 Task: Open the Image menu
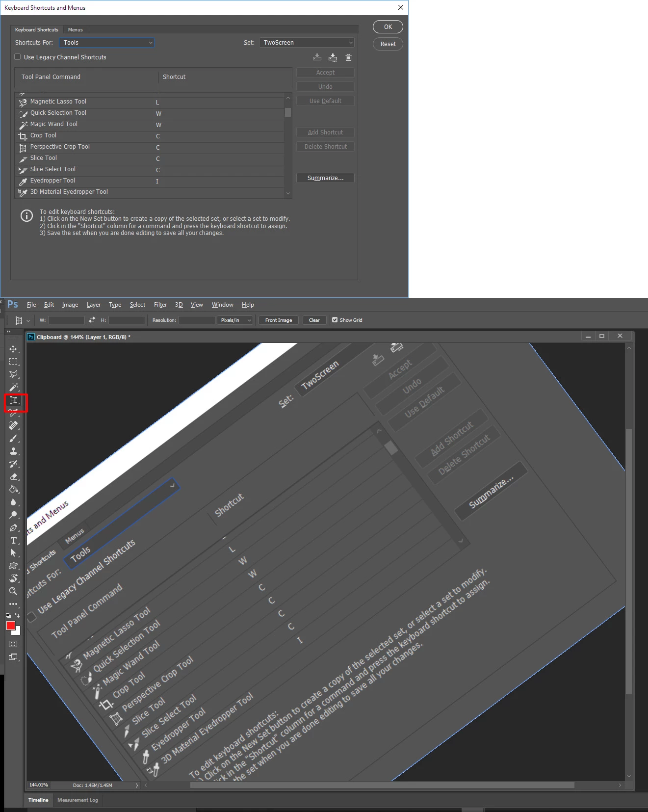(70, 305)
